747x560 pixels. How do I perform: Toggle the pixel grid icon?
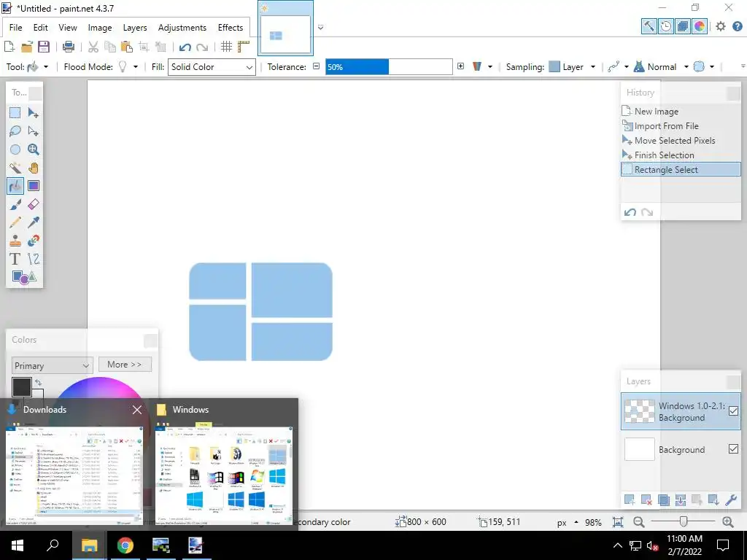point(226,47)
